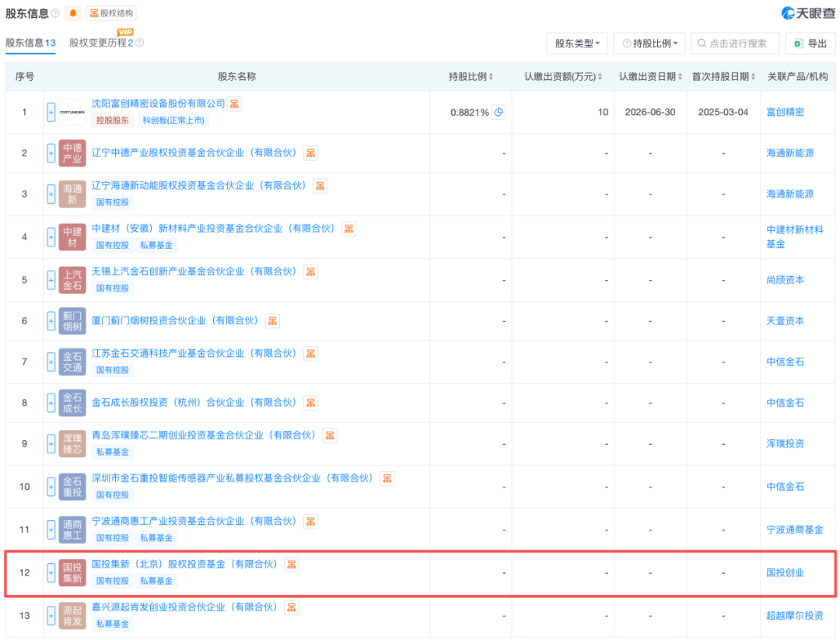Expand row of 江苏金石交通科技产业基金

tap(51, 362)
